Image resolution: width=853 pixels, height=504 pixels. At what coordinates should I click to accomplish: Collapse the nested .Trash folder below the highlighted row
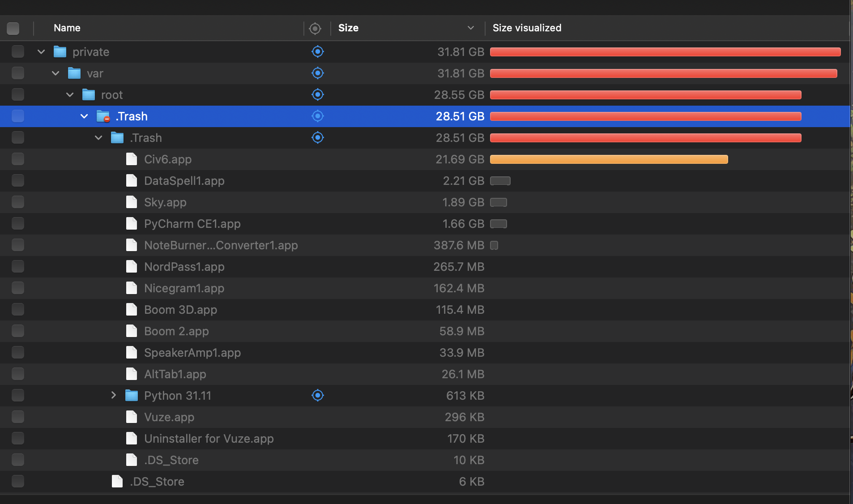point(98,138)
